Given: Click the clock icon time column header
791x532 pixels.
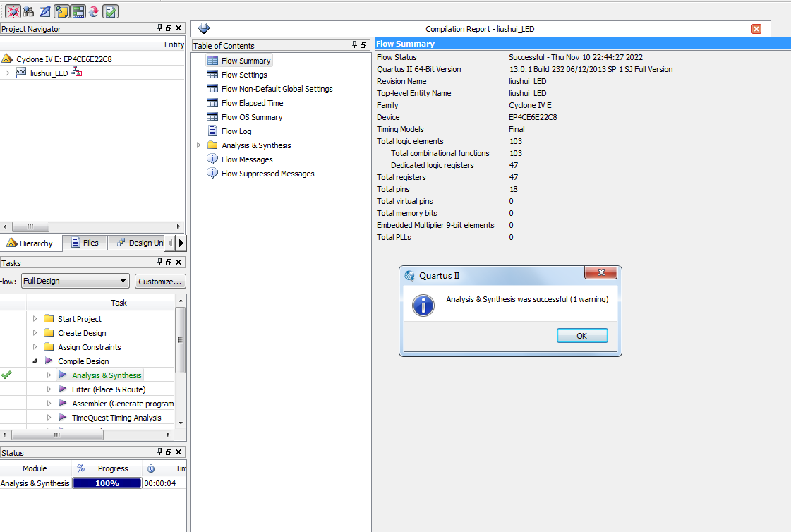Looking at the screenshot, I should click(x=151, y=468).
